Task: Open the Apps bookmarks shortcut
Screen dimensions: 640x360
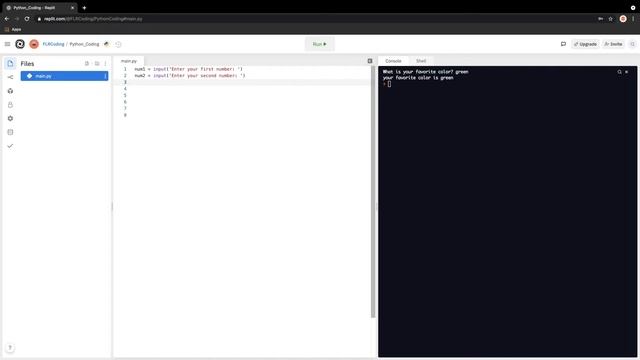Action: [x=13, y=29]
